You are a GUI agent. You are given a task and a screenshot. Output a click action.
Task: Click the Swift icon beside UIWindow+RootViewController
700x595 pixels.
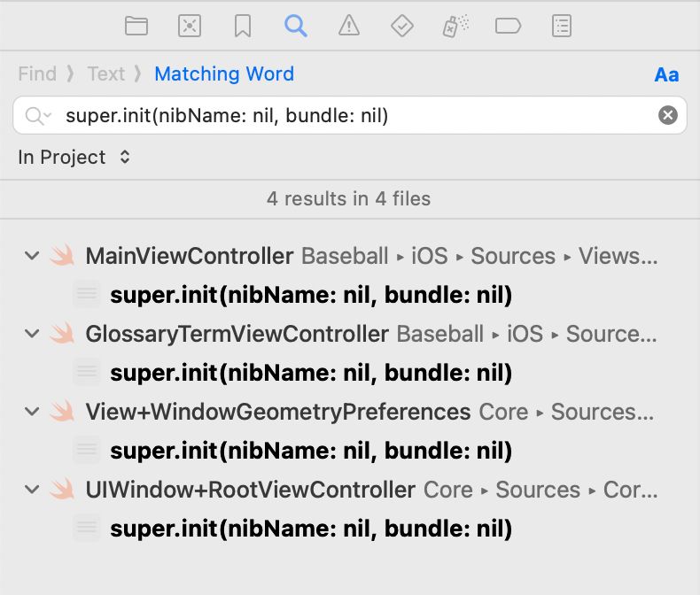click(62, 489)
